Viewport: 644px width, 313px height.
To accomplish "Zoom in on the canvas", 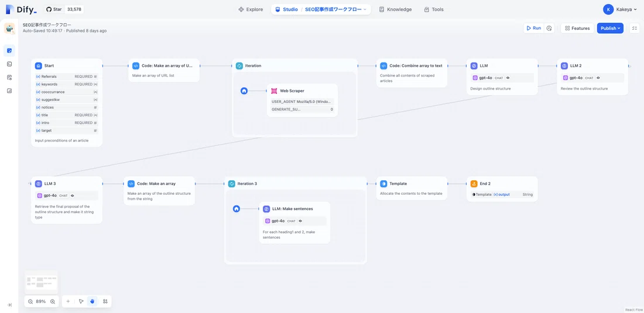I will pos(53,301).
